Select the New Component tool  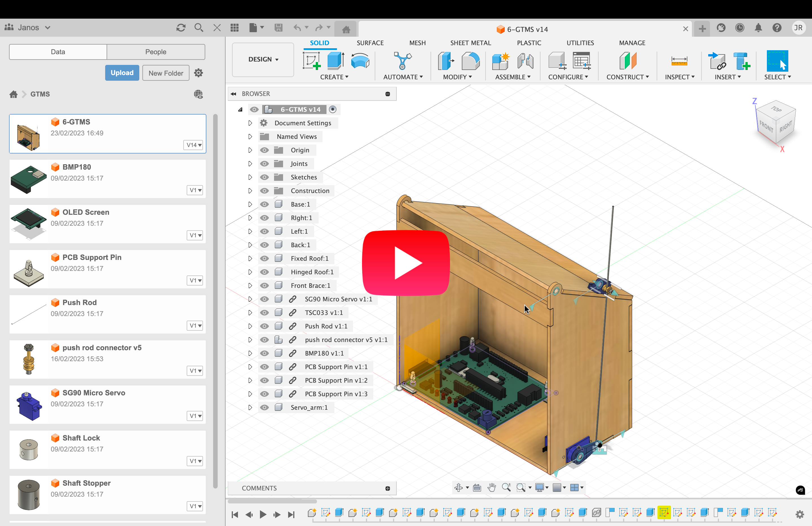(501, 61)
